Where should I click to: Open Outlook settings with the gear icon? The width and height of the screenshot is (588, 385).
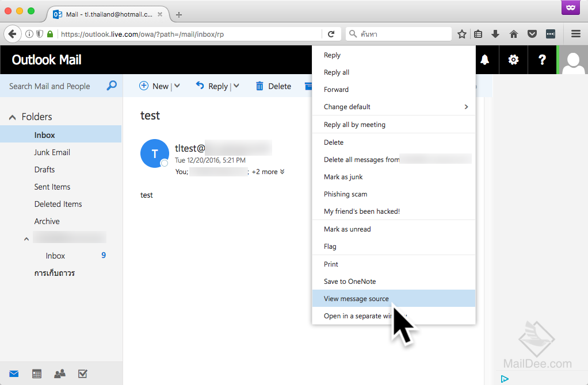pyautogui.click(x=513, y=59)
